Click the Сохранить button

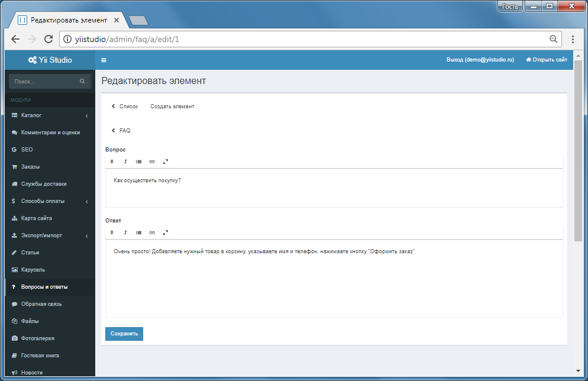tap(124, 334)
